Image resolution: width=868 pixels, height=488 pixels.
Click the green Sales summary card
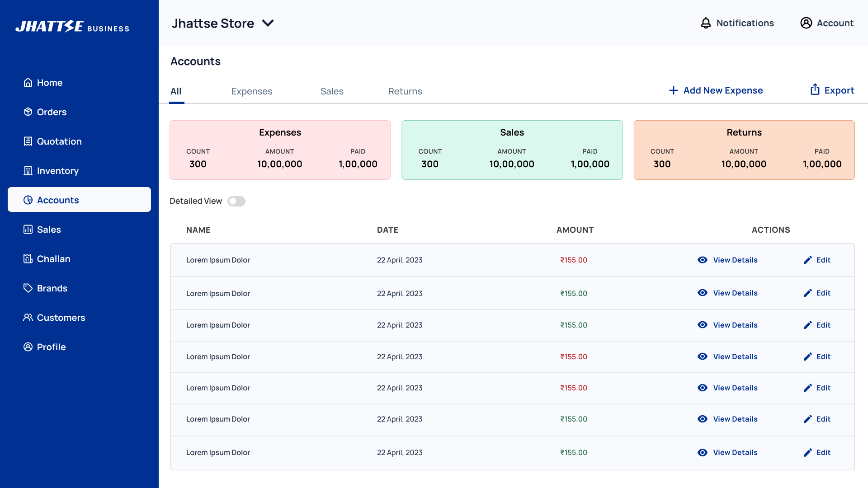pos(512,150)
